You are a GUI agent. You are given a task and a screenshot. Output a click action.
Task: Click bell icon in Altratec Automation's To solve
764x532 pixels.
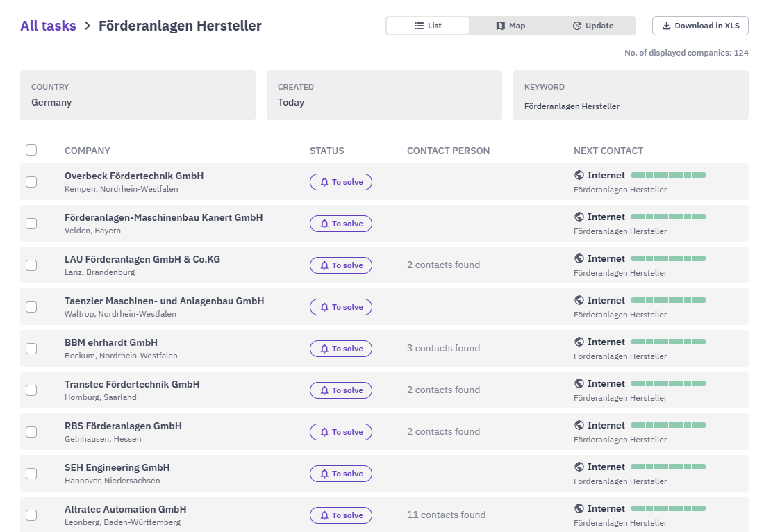pyautogui.click(x=324, y=515)
